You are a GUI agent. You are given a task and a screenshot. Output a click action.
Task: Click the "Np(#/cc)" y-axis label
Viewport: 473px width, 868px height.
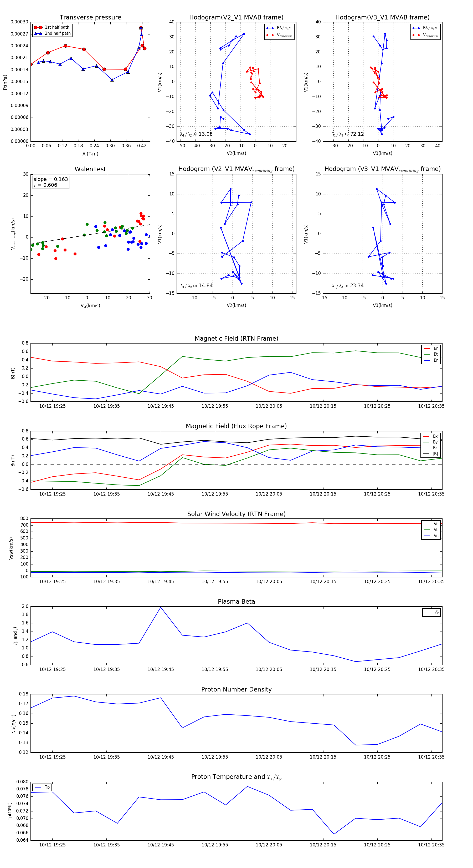tap(13, 723)
